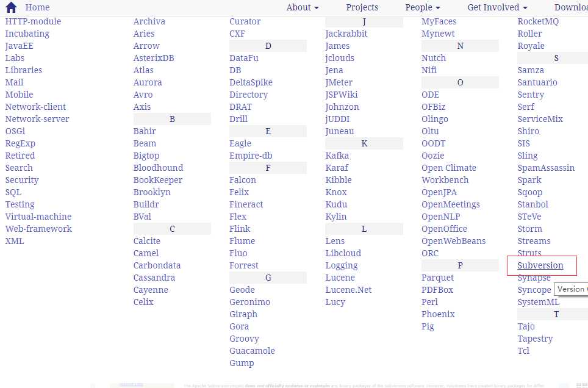Viewport: 588px width, 388px height.
Task: Open the Subversion project link
Action: 540,265
